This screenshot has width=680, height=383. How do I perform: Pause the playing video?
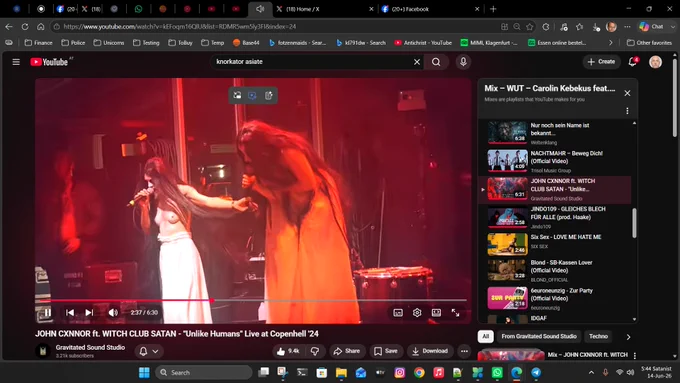pyautogui.click(x=48, y=312)
